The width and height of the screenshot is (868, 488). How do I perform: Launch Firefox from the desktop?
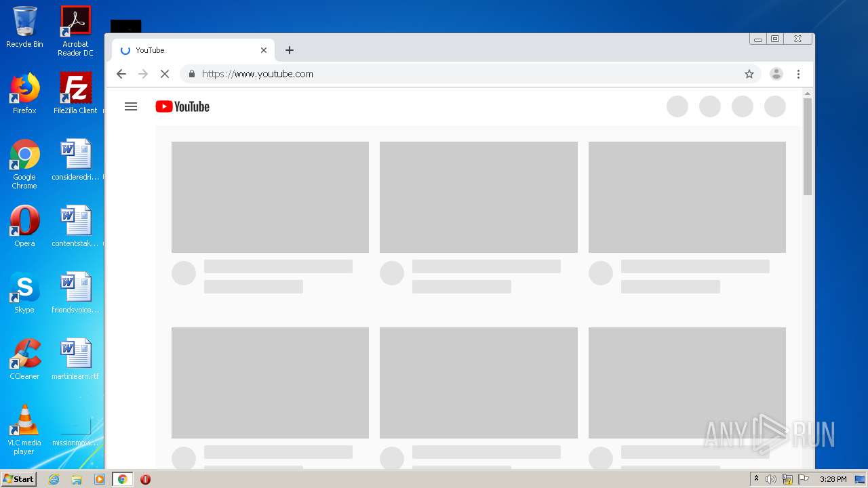click(x=24, y=94)
